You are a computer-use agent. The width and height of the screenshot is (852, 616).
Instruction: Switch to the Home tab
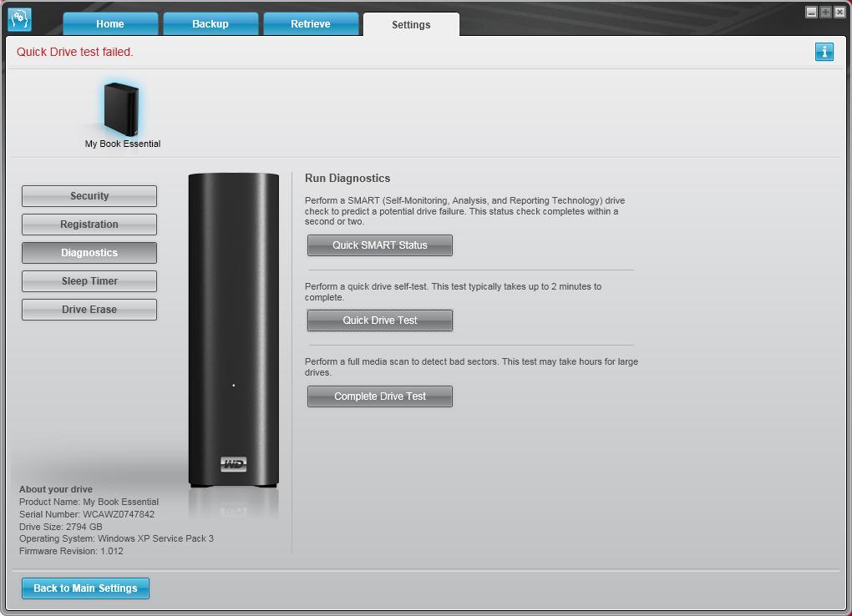pyautogui.click(x=110, y=24)
